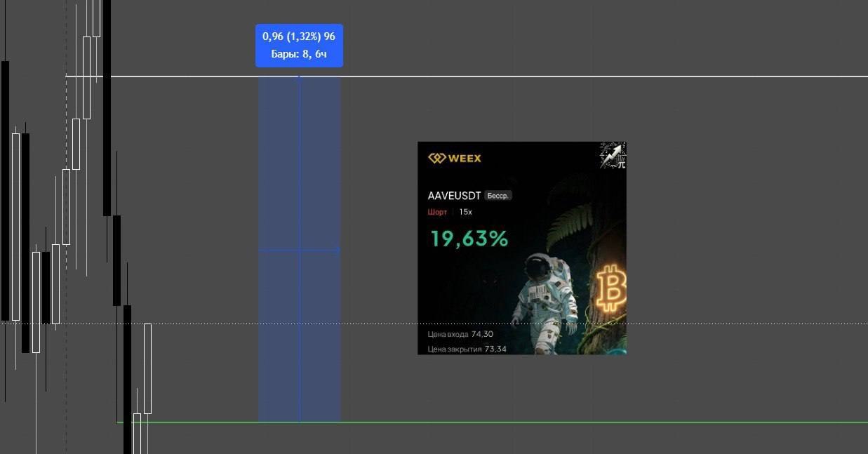Click the last white candle near green line
The height and width of the screenshot is (454, 868).
pos(147,368)
